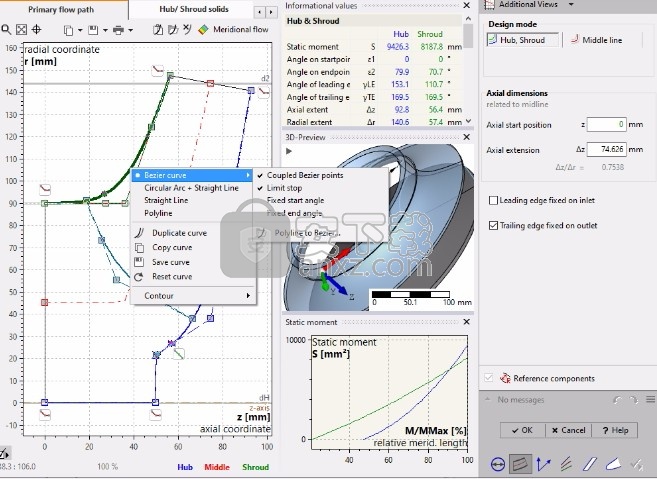Click the mean lines design step icon
This screenshot has width=657, height=479.
pyautogui.click(x=566, y=464)
